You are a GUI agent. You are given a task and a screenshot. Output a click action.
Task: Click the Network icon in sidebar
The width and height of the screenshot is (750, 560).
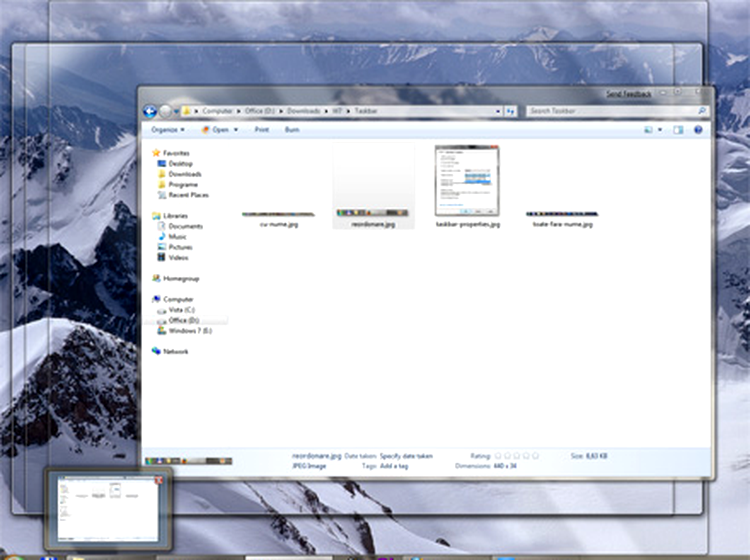[x=156, y=351]
